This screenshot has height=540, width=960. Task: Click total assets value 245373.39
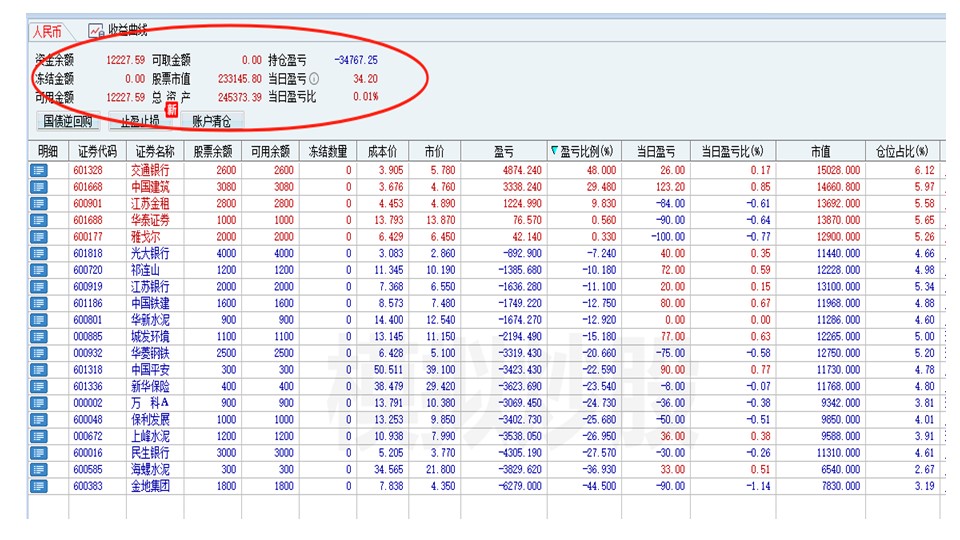tap(239, 97)
